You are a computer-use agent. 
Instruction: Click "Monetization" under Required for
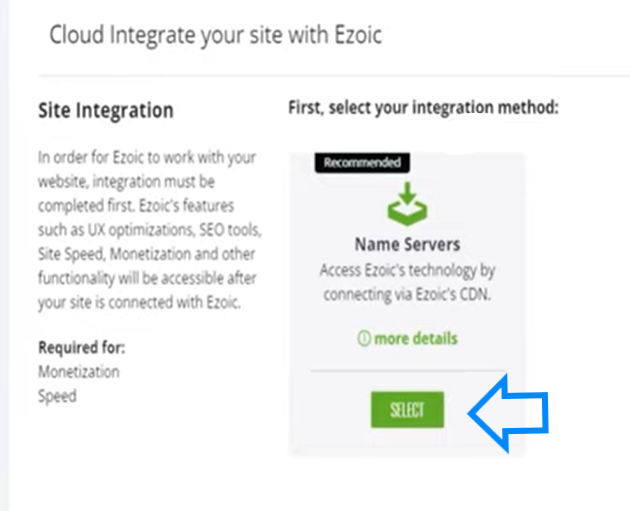(78, 372)
